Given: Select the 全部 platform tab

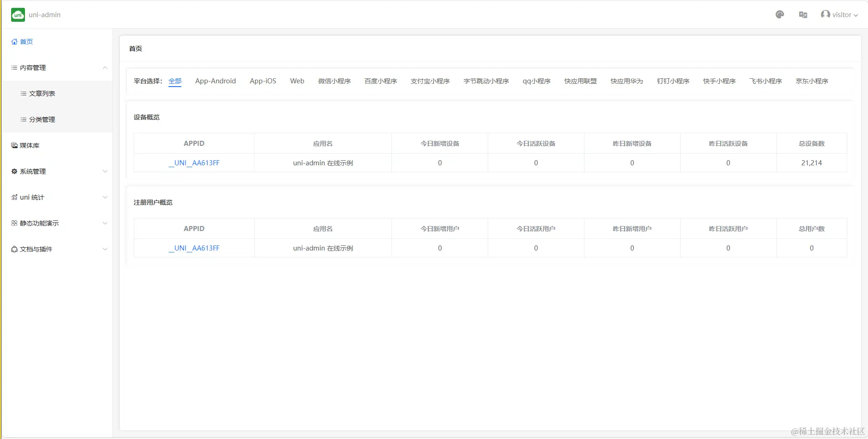Looking at the screenshot, I should coord(175,81).
